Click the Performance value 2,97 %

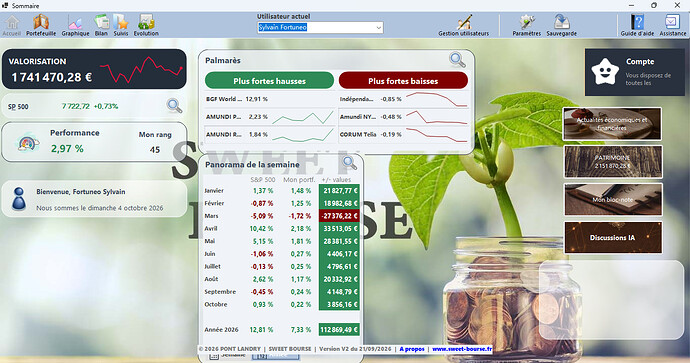click(x=67, y=149)
